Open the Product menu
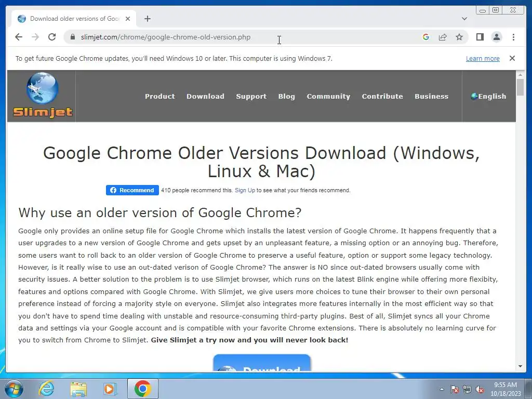 160,96
